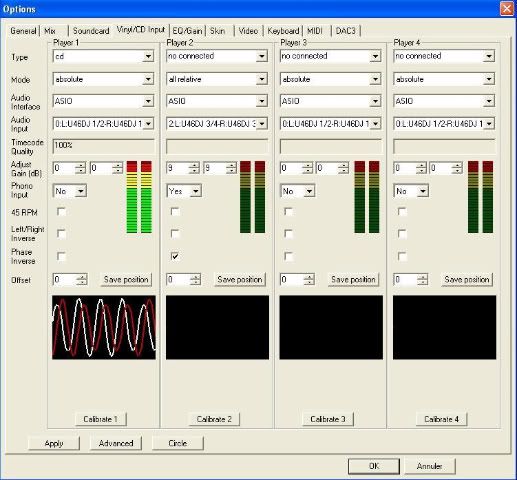Viewport: 517px width, 480px height.
Task: Click Save position for Player 2
Action: coord(240,279)
